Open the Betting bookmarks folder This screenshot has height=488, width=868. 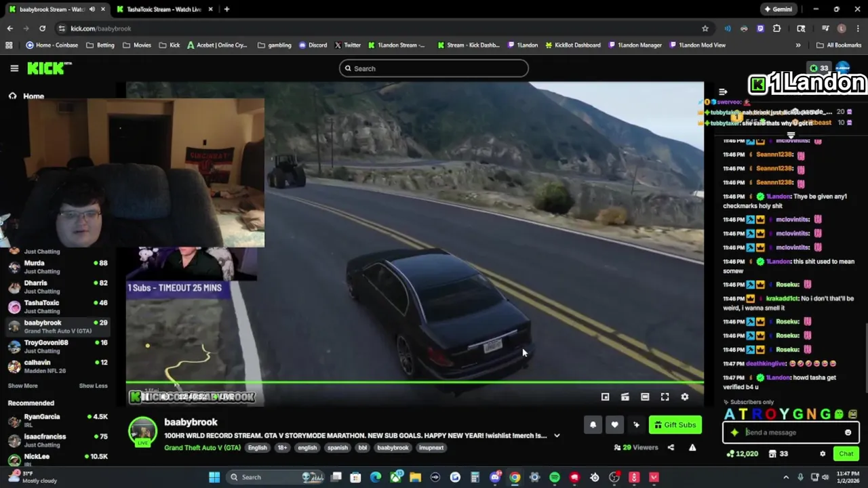tap(100, 45)
